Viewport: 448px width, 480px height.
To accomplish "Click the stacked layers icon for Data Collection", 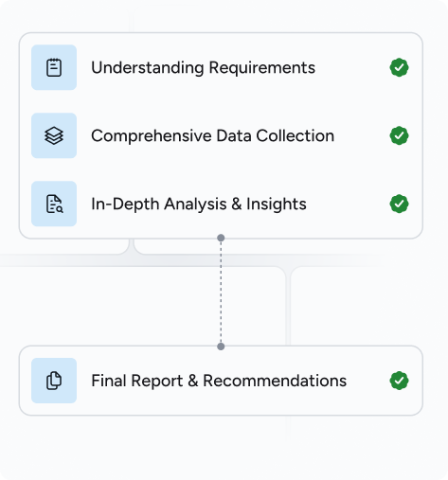I will click(54, 135).
